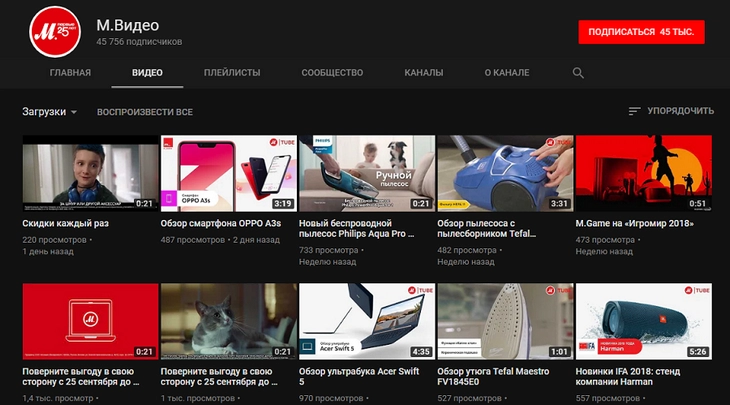Click the 1,4 тыс. просмотр view count

click(58, 398)
